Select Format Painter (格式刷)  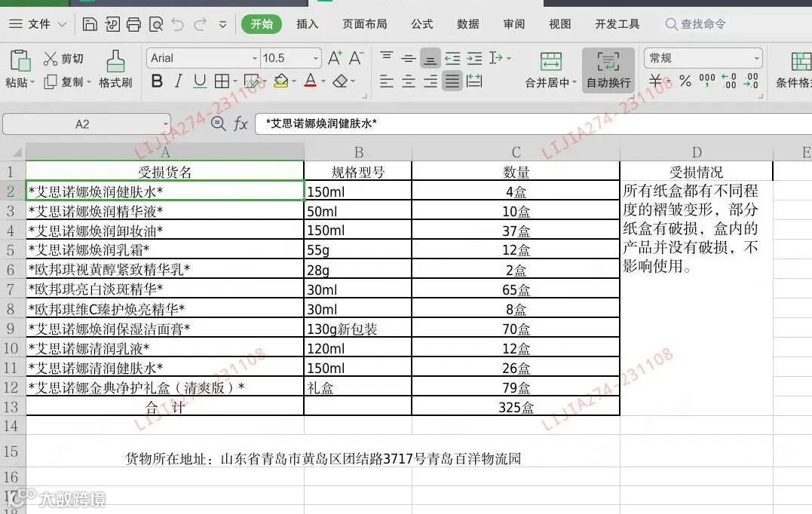115,69
